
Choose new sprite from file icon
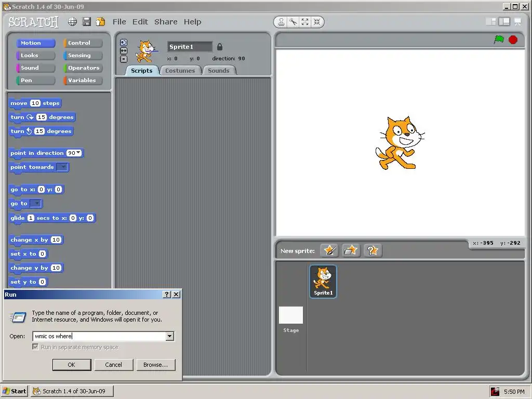[x=351, y=251]
